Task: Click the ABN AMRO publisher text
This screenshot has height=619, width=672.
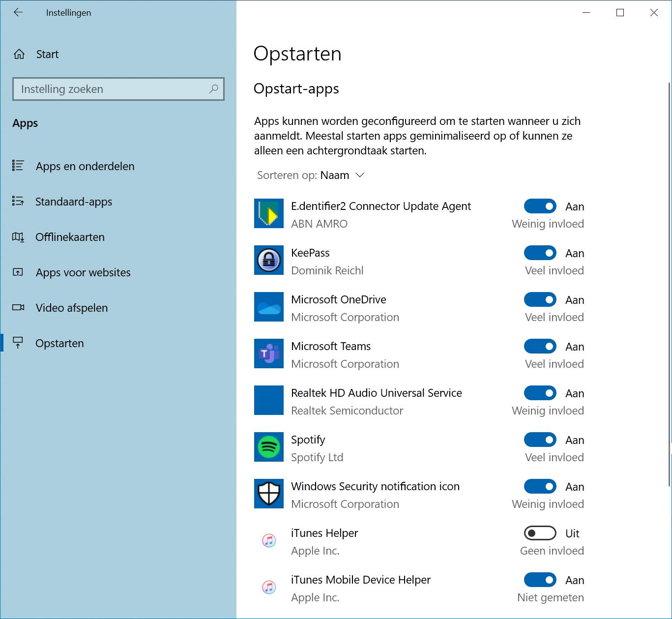Action: pyautogui.click(x=320, y=224)
